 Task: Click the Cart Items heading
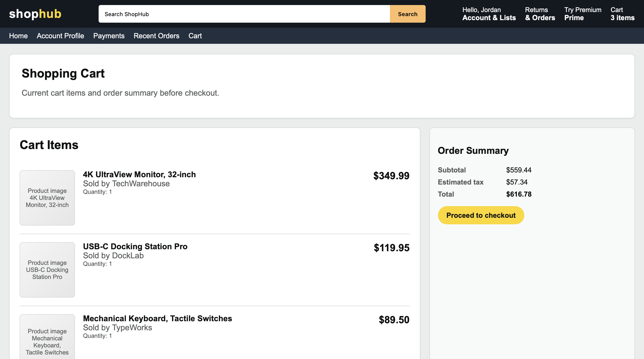tap(49, 145)
